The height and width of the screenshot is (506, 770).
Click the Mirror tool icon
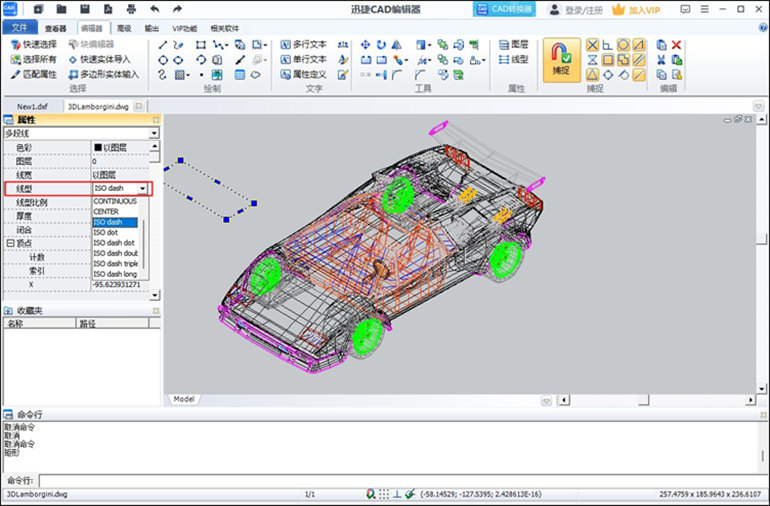pos(396,45)
